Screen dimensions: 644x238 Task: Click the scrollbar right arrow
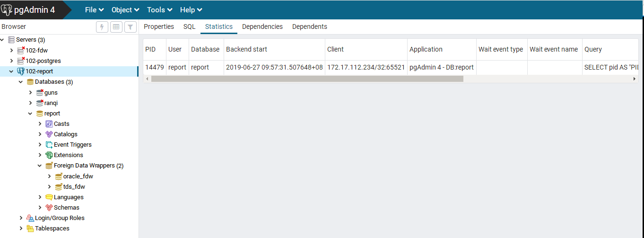pos(635,79)
